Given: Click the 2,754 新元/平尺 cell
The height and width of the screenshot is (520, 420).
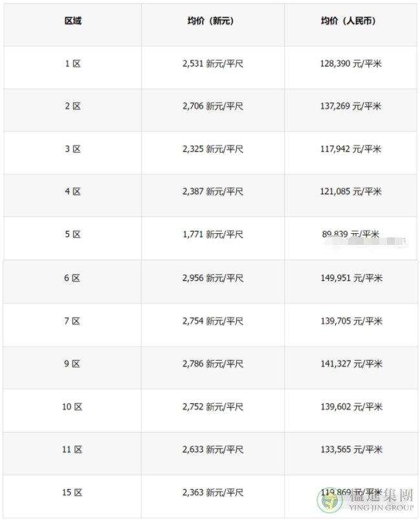Looking at the screenshot, I should (213, 321).
